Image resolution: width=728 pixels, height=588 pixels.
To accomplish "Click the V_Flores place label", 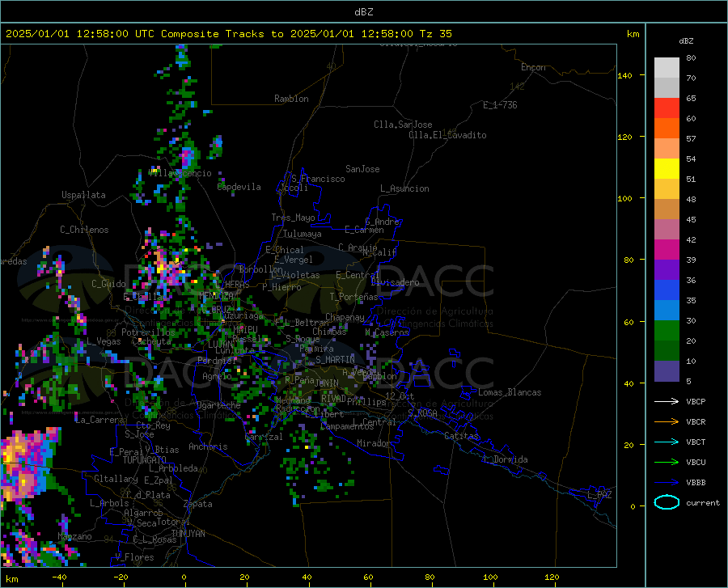I will tap(134, 557).
